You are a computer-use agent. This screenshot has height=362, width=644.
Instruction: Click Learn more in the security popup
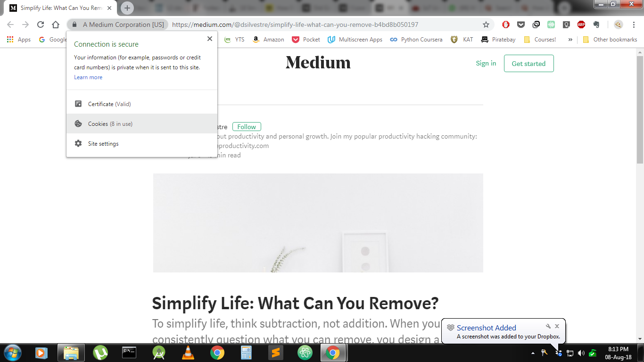[88, 77]
